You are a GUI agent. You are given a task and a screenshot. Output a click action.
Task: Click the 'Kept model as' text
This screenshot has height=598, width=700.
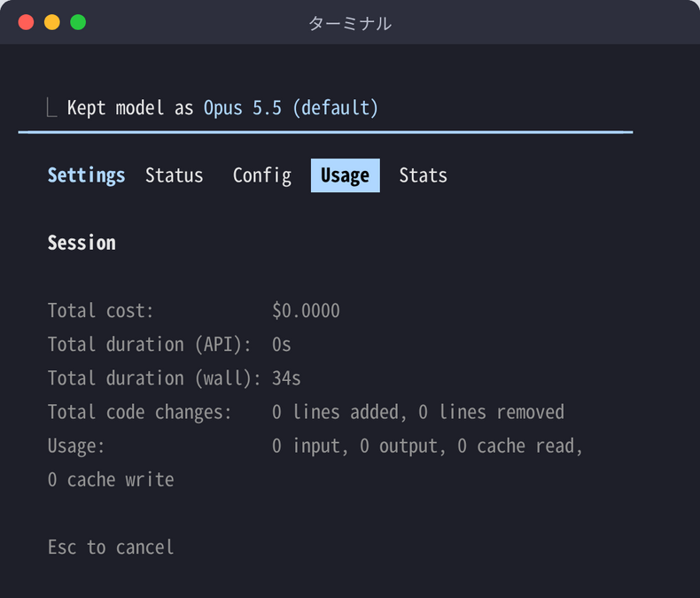pos(130,108)
